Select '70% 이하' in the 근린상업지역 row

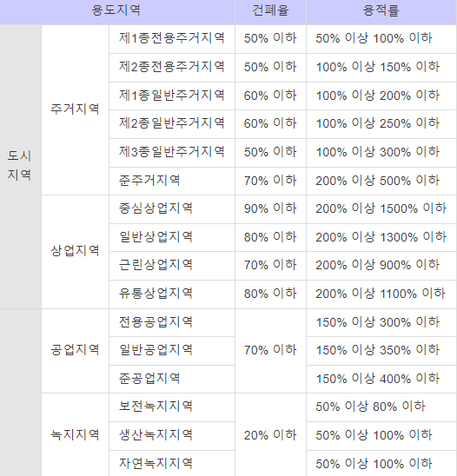[270, 266]
